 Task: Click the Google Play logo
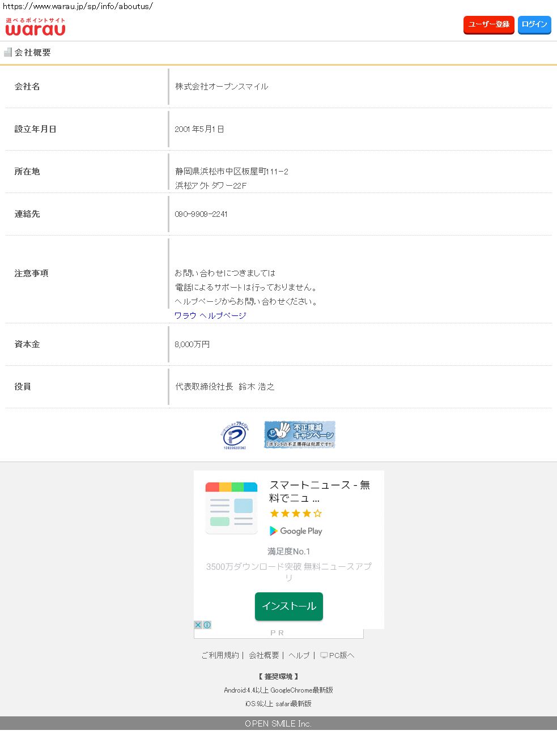click(x=296, y=531)
